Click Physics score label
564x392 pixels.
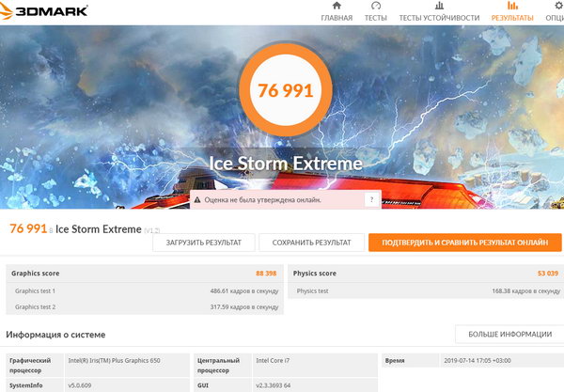click(x=314, y=274)
